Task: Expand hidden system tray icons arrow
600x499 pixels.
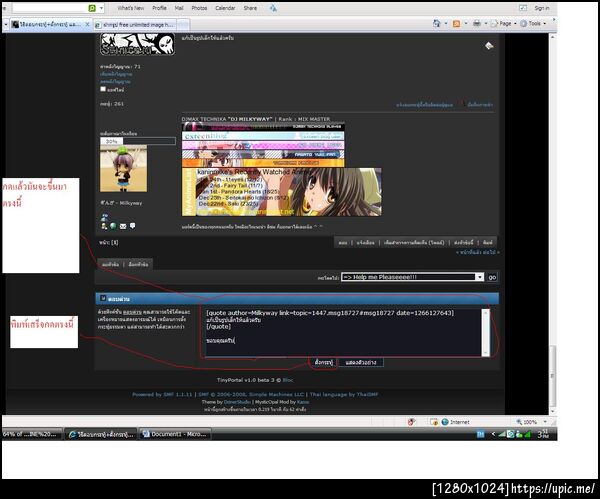Action: point(493,434)
